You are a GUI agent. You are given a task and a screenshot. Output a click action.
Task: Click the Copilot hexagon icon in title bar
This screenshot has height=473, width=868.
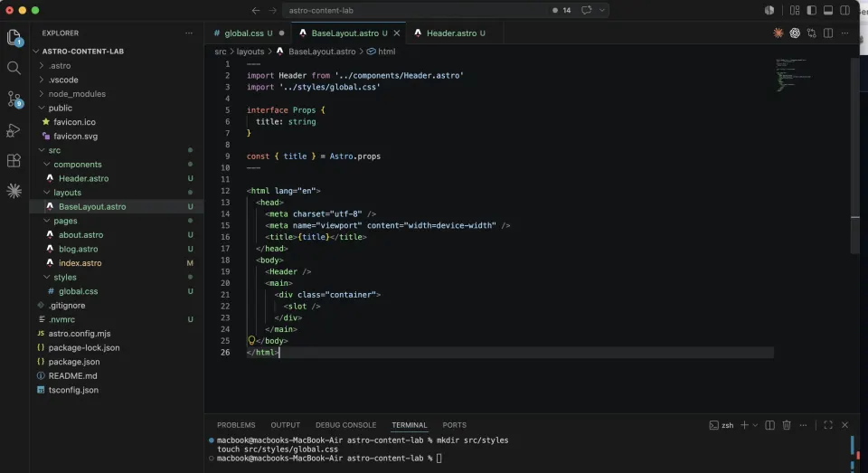769,10
